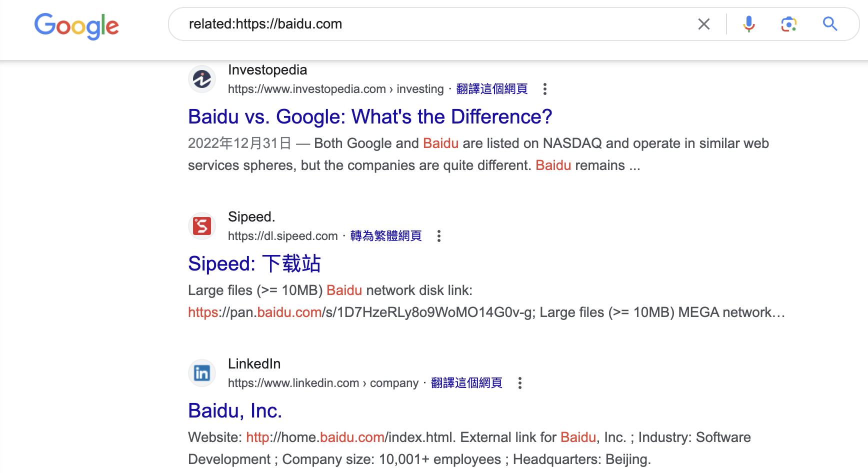Translate the Investopedia page via 翻譯這個網頁
The width and height of the screenshot is (868, 473).
(x=491, y=89)
